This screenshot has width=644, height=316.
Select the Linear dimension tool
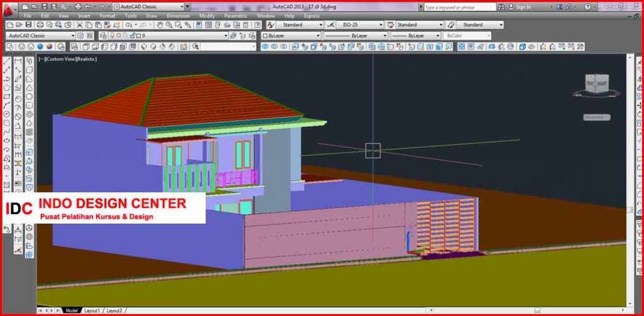[x=18, y=62]
